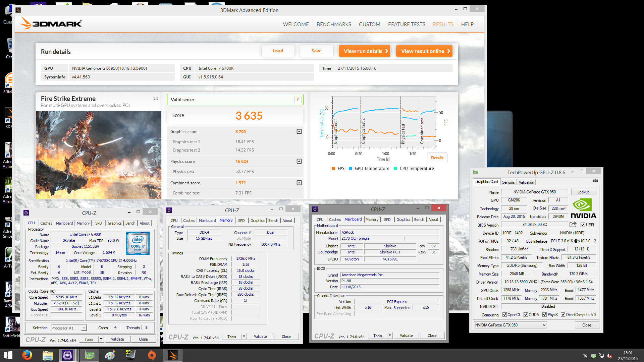The height and width of the screenshot is (362, 644).
Task: Click View result online button
Action: pos(424,51)
